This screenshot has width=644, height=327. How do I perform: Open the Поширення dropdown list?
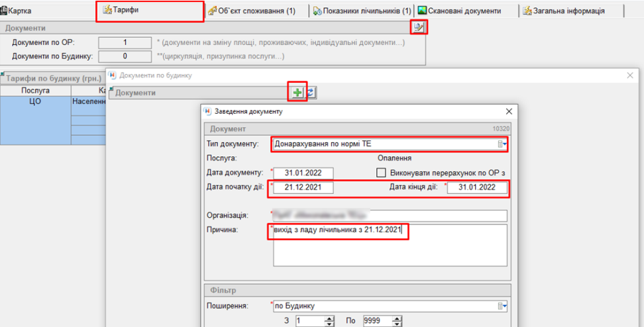pos(503,306)
